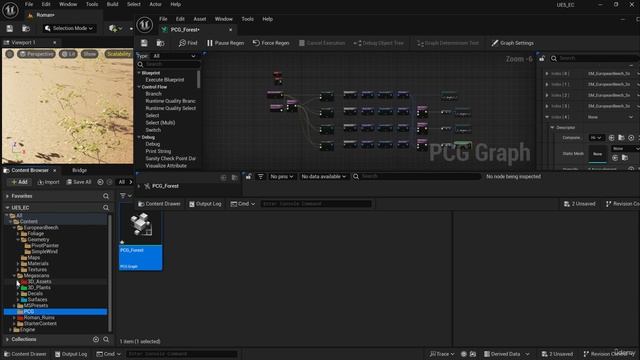
Task: Click console command input in bottom bar
Action: [182, 354]
